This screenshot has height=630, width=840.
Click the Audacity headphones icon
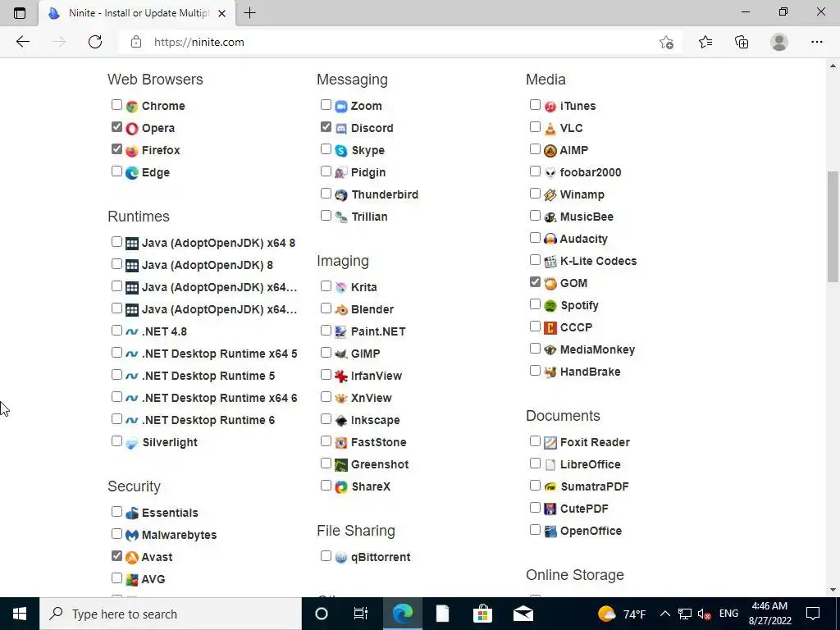tap(550, 239)
